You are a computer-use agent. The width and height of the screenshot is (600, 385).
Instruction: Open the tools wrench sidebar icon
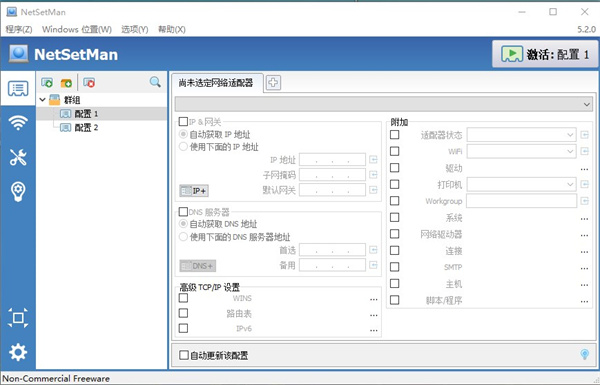[18, 157]
